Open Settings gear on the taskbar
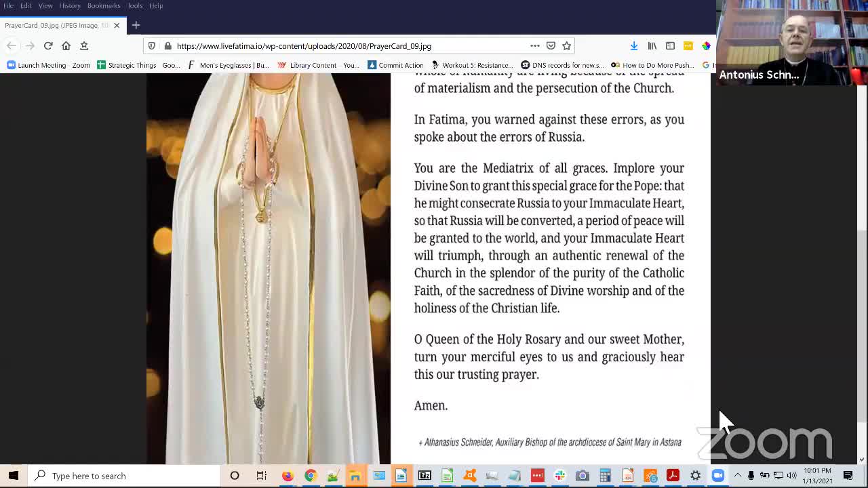Viewport: 868px width, 488px height. [695, 476]
